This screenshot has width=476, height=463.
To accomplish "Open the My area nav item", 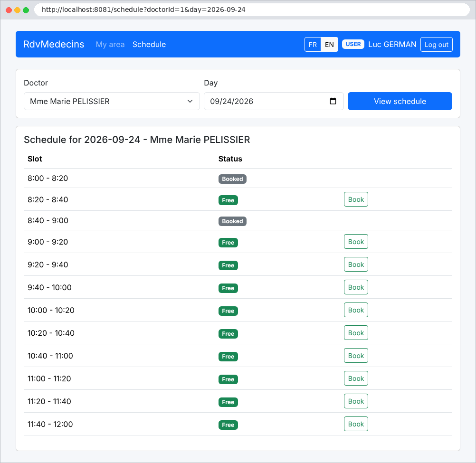I will point(110,44).
